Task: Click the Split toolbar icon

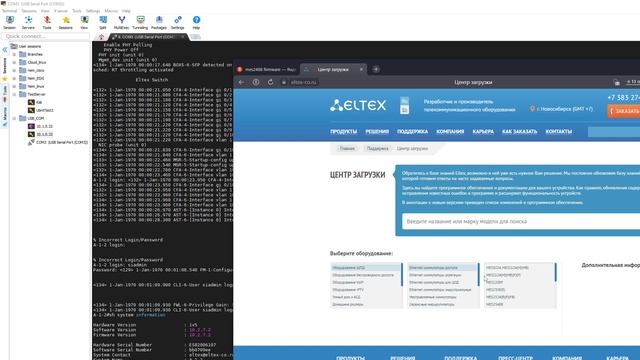Action: pos(103,22)
